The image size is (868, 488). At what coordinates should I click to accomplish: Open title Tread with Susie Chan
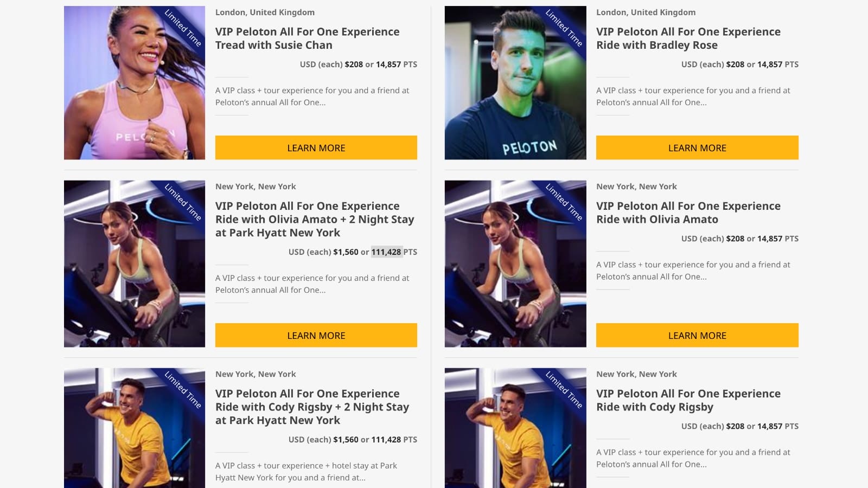point(307,38)
